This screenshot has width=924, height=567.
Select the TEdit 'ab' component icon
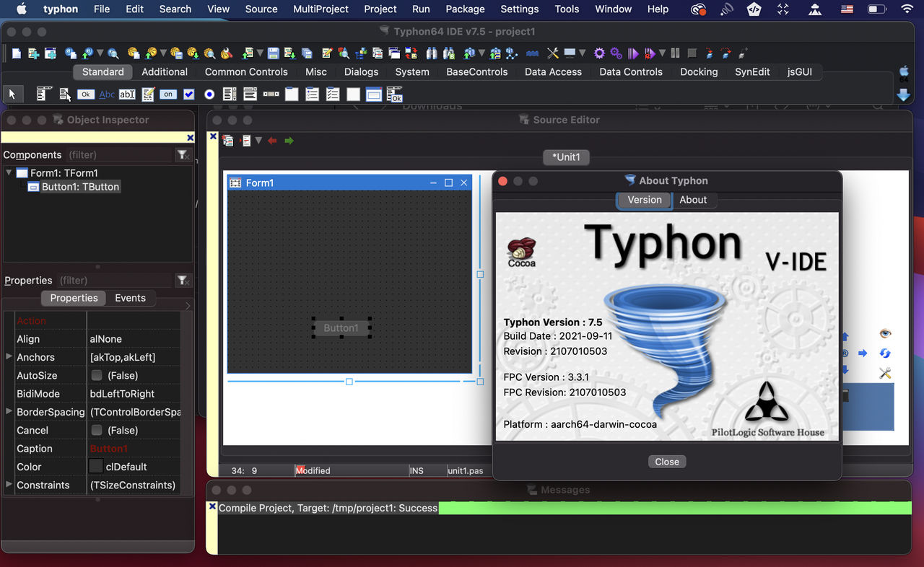pos(127,94)
